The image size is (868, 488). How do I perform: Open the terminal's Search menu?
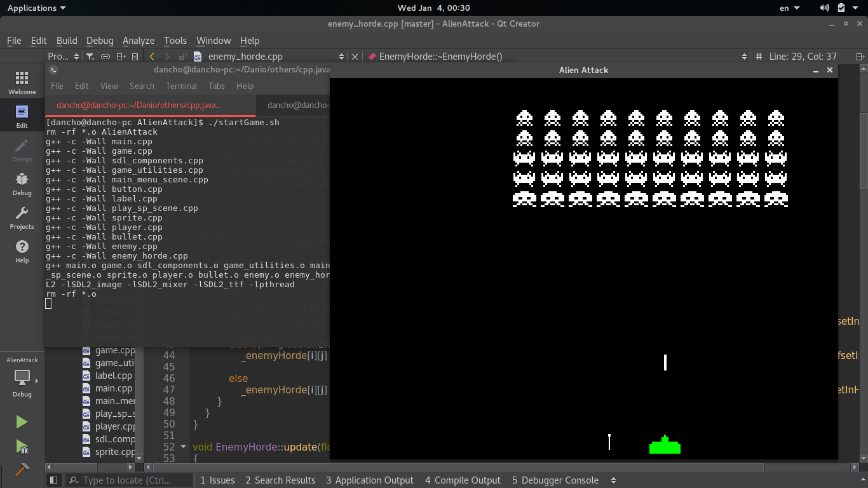click(x=142, y=86)
